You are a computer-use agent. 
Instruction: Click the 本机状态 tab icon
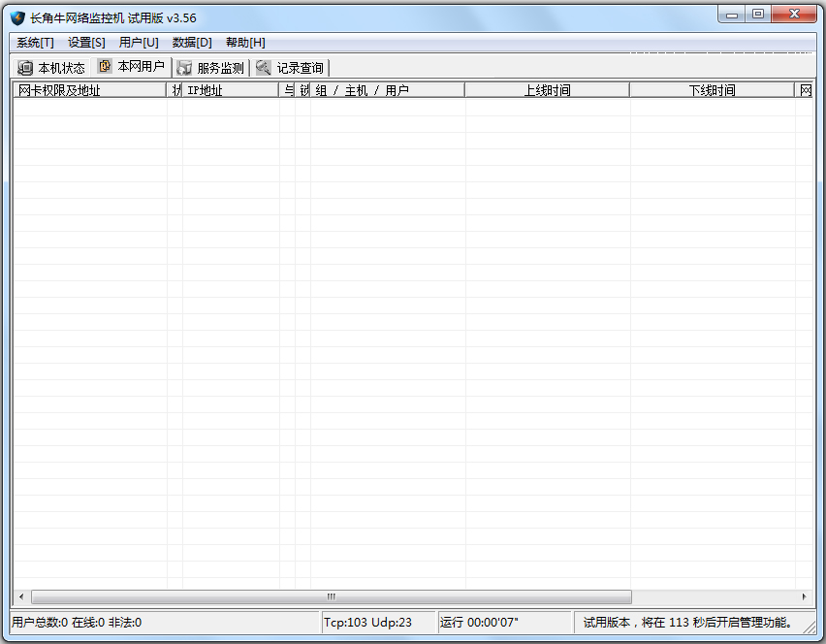[x=25, y=68]
